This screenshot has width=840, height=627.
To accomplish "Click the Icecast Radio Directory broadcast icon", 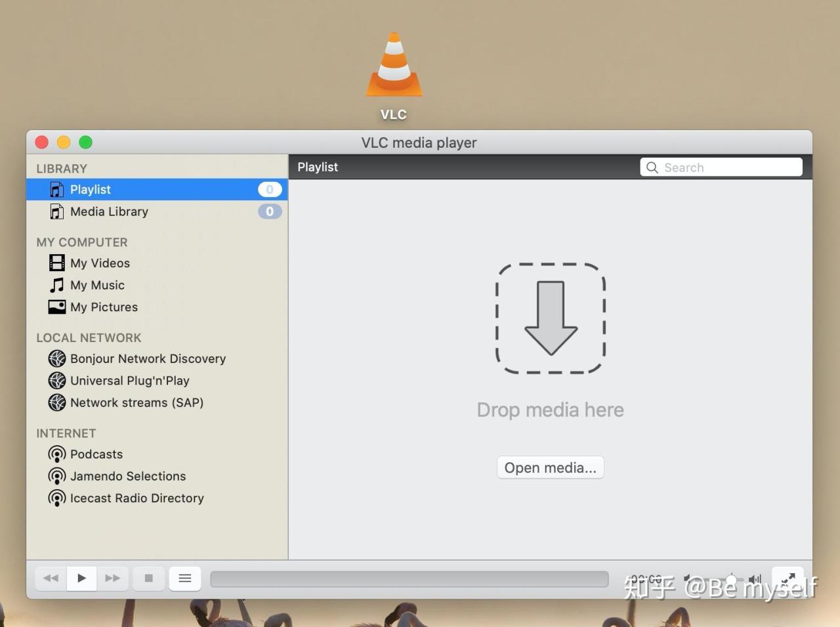I will 57,498.
